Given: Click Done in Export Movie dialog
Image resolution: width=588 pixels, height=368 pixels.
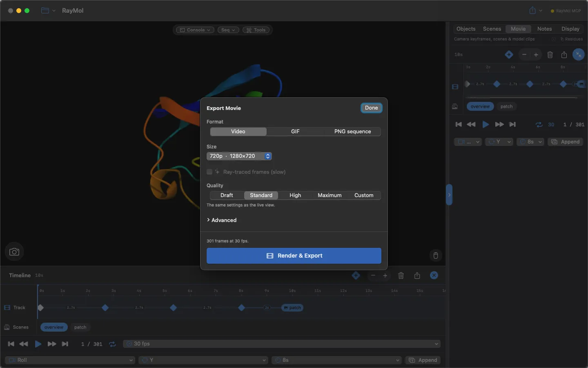Looking at the screenshot, I should (372, 108).
